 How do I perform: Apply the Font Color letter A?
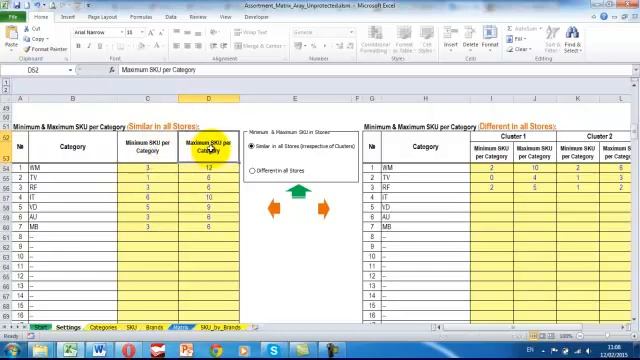(x=157, y=46)
